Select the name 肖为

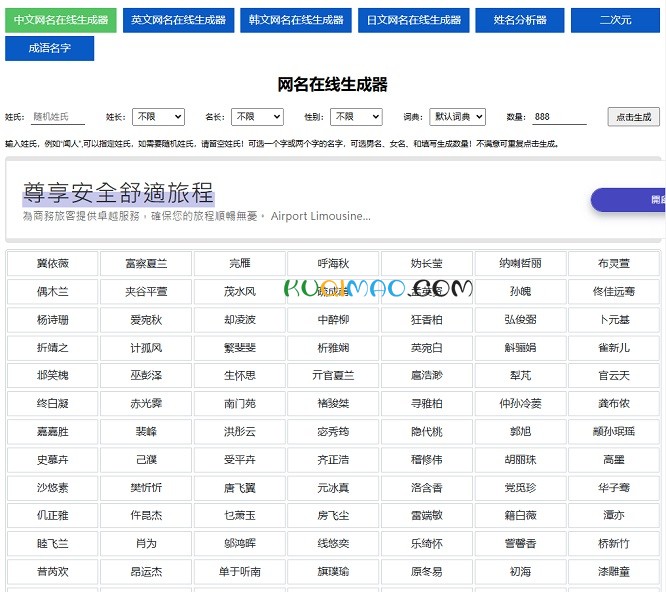(146, 544)
